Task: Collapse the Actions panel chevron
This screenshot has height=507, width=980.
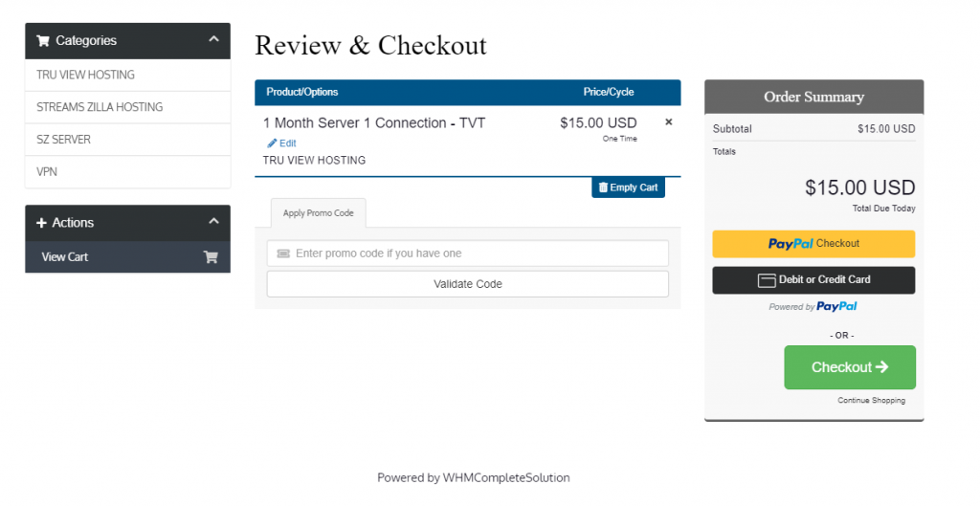Action: point(213,221)
